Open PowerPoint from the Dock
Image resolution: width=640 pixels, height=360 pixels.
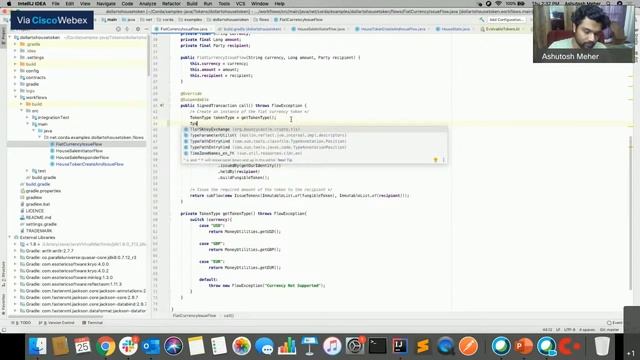click(x=524, y=346)
